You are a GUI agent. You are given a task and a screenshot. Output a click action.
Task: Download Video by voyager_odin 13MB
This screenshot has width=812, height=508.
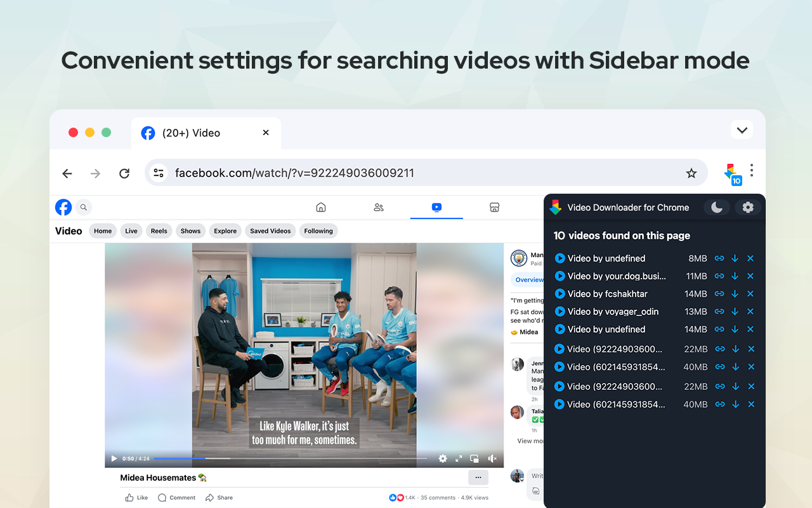(735, 312)
